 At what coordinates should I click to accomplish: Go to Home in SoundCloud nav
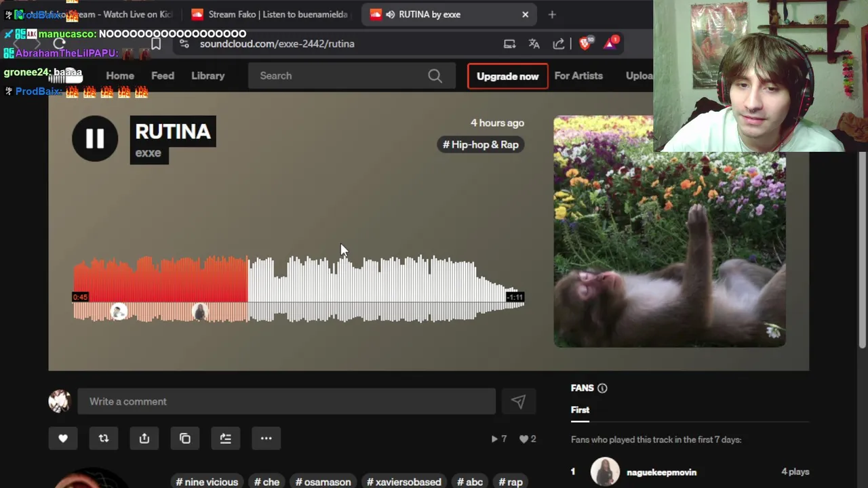pyautogui.click(x=120, y=76)
